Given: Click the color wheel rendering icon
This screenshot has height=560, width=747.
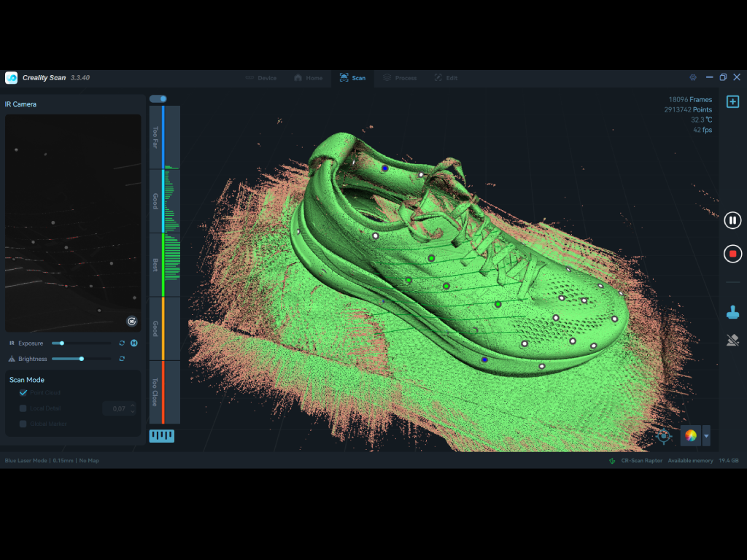Looking at the screenshot, I should click(x=690, y=436).
